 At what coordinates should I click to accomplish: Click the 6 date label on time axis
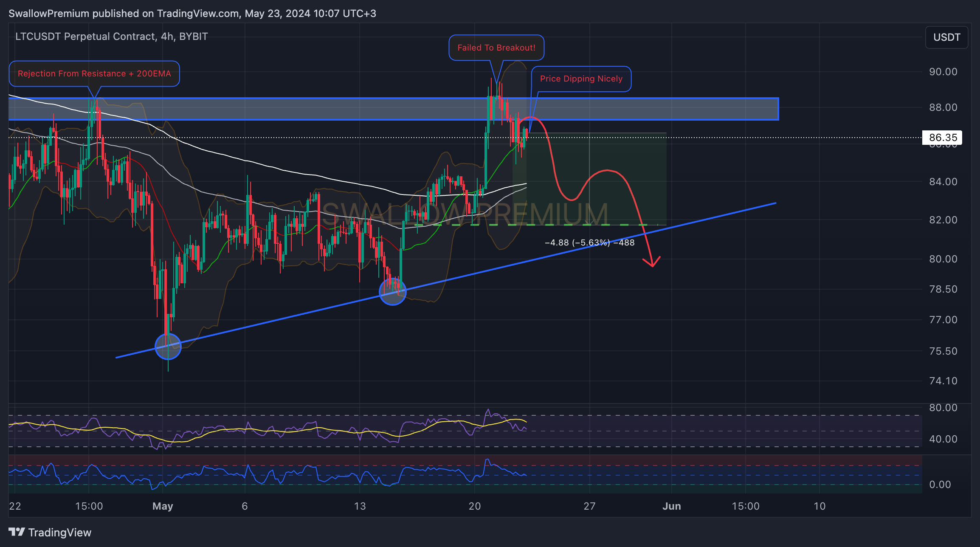[x=245, y=506]
